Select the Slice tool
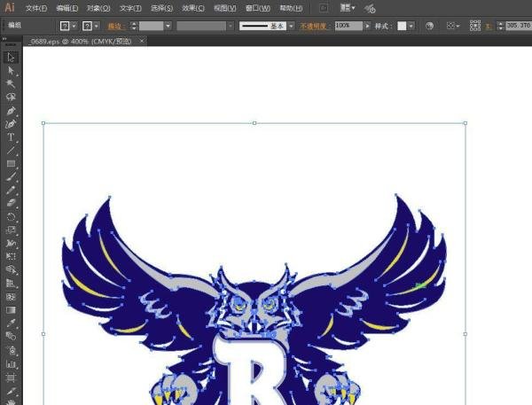The image size is (532, 405). [11, 391]
